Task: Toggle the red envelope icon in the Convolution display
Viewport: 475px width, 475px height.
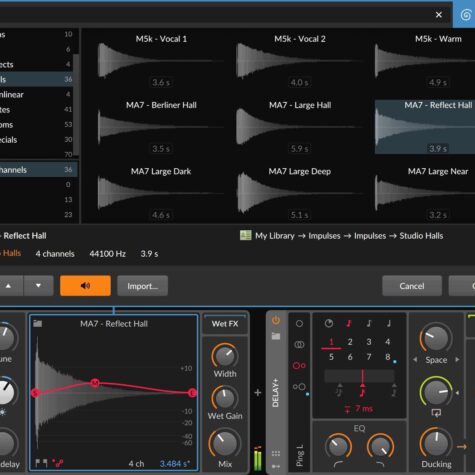Action: (x=58, y=463)
